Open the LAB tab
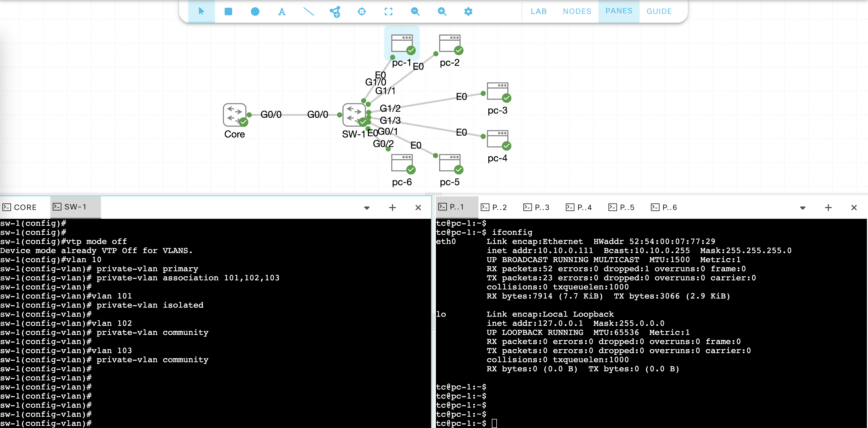868x428 pixels. [x=538, y=12]
